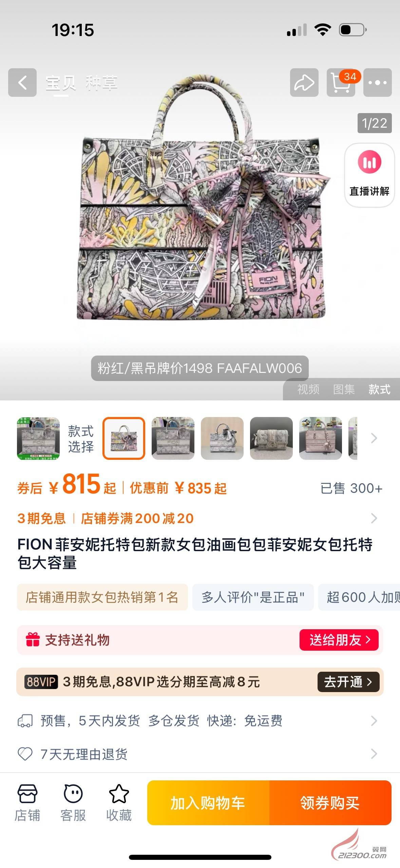Select the selected pink bag style thumbnail
The height and width of the screenshot is (868, 400).
[x=124, y=438]
